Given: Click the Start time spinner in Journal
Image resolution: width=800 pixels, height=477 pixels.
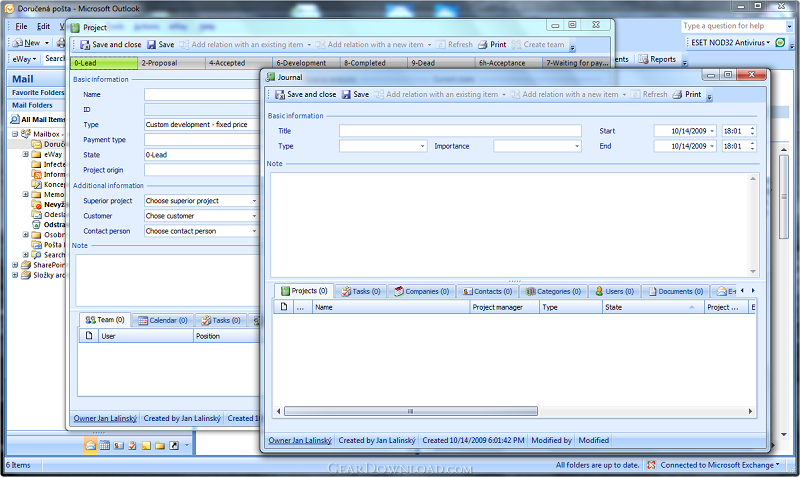Looking at the screenshot, I should 752,131.
